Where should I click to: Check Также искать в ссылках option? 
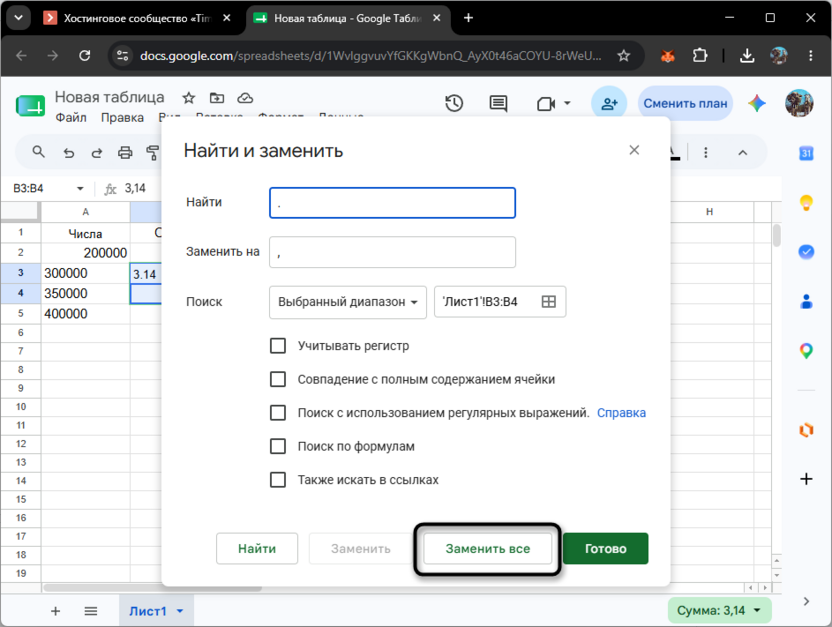(x=278, y=480)
